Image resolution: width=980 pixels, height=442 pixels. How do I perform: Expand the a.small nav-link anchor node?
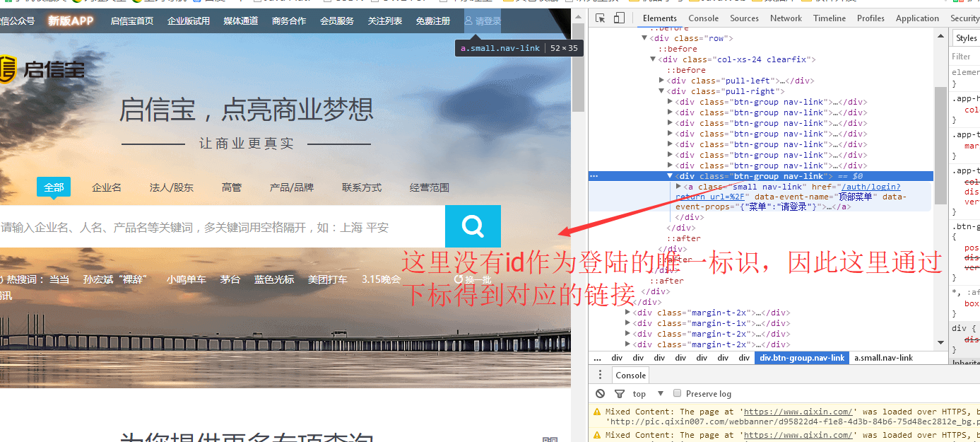pyautogui.click(x=678, y=187)
